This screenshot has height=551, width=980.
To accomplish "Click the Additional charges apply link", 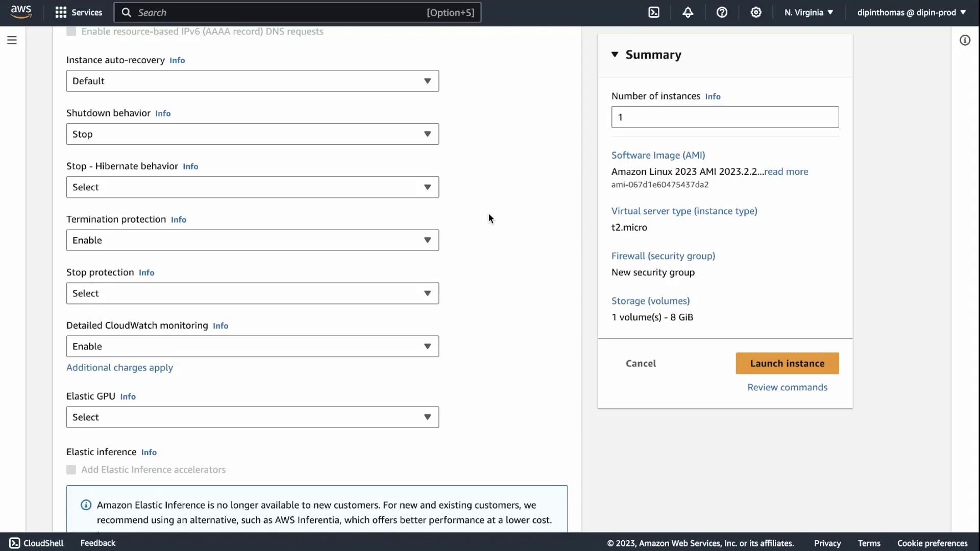I will pos(119,367).
